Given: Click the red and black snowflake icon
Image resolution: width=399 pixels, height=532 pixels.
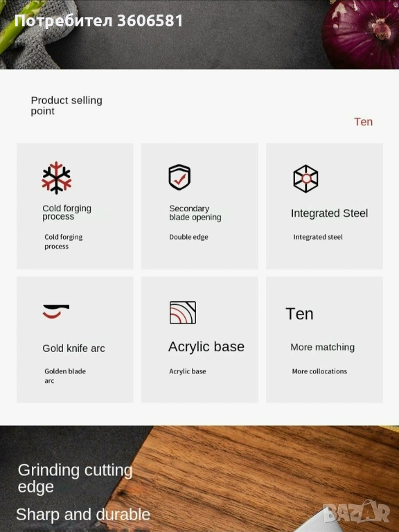Looking at the screenshot, I should coord(57,178).
